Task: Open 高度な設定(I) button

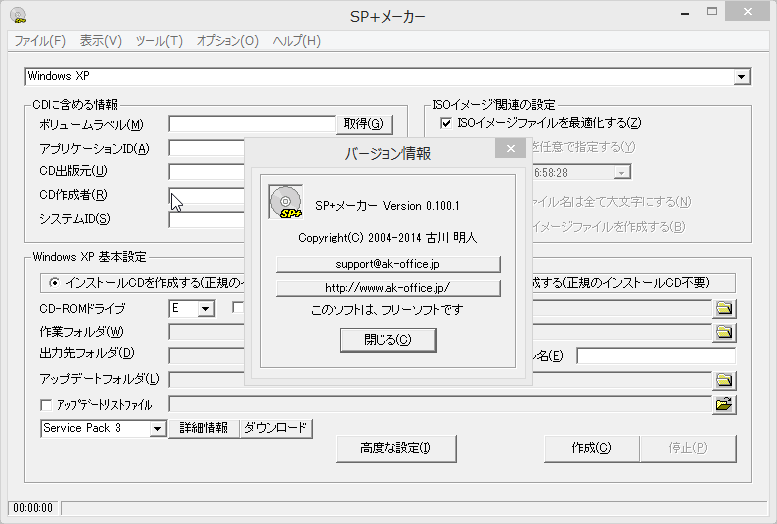Action: pyautogui.click(x=396, y=449)
